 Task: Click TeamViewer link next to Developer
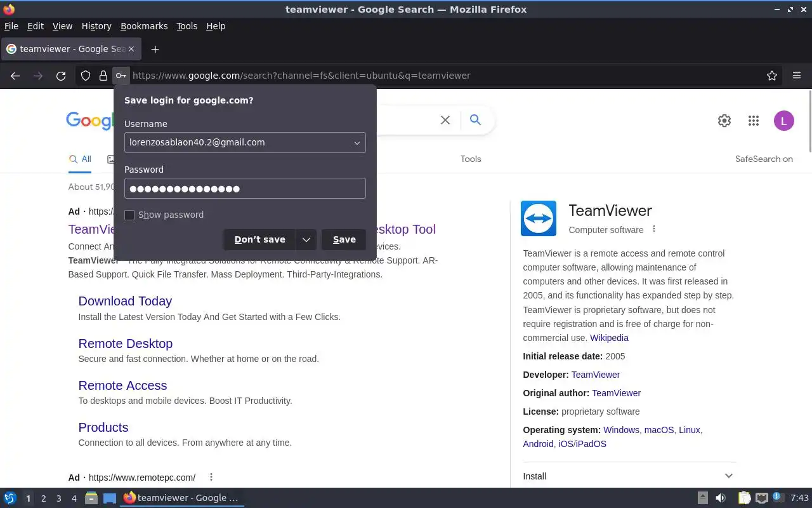[x=596, y=375]
